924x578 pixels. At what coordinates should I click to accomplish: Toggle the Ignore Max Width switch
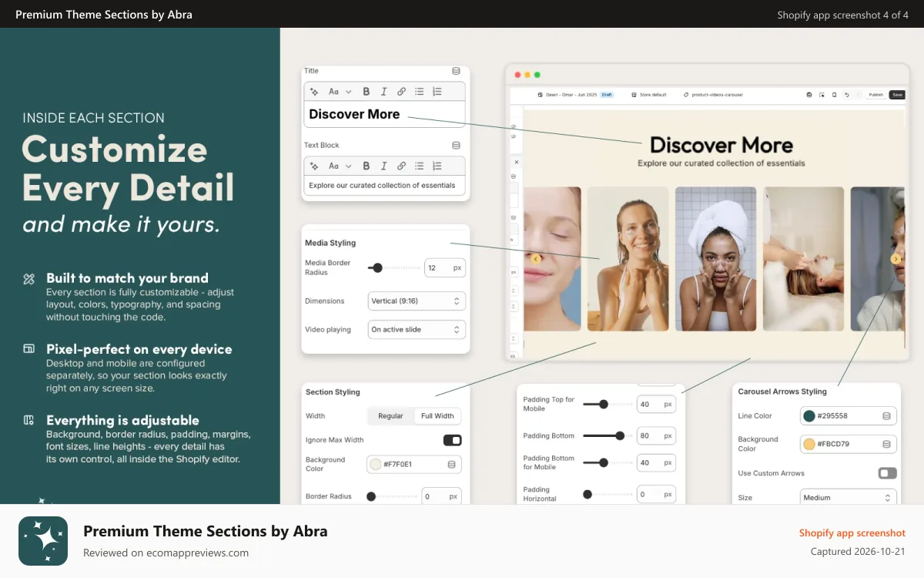452,440
